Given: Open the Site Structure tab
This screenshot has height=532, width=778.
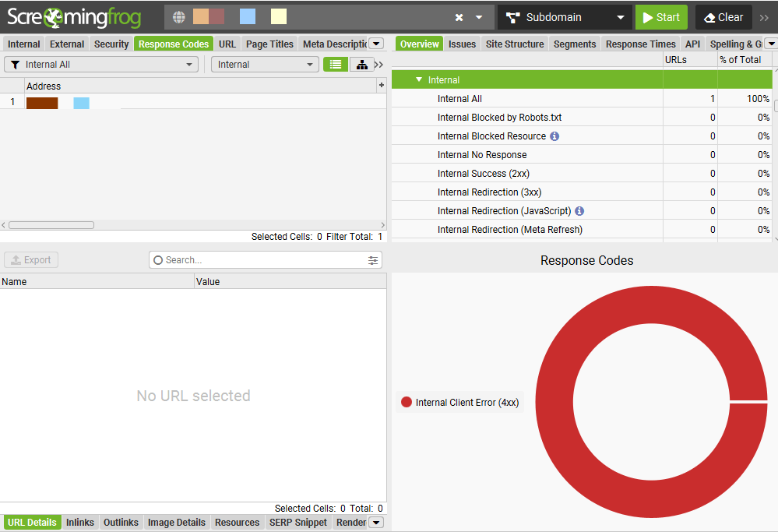Looking at the screenshot, I should (x=515, y=44).
